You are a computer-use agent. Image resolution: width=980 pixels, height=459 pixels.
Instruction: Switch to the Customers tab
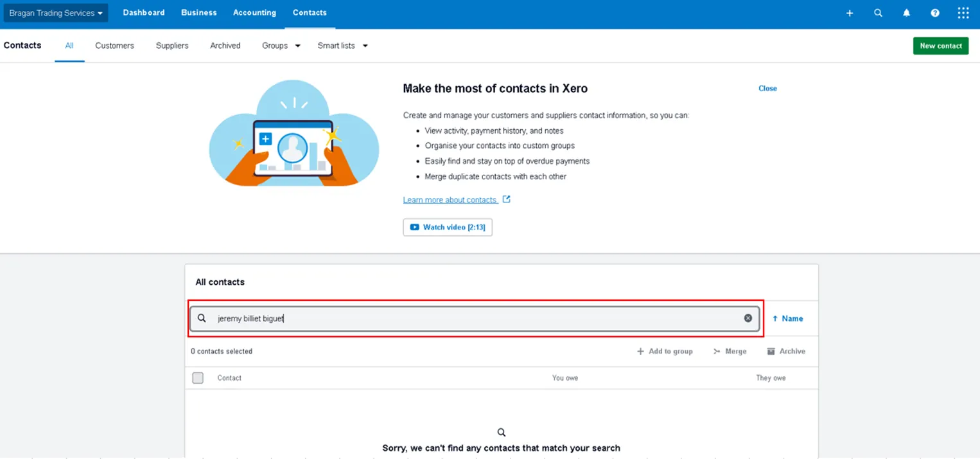(115, 46)
